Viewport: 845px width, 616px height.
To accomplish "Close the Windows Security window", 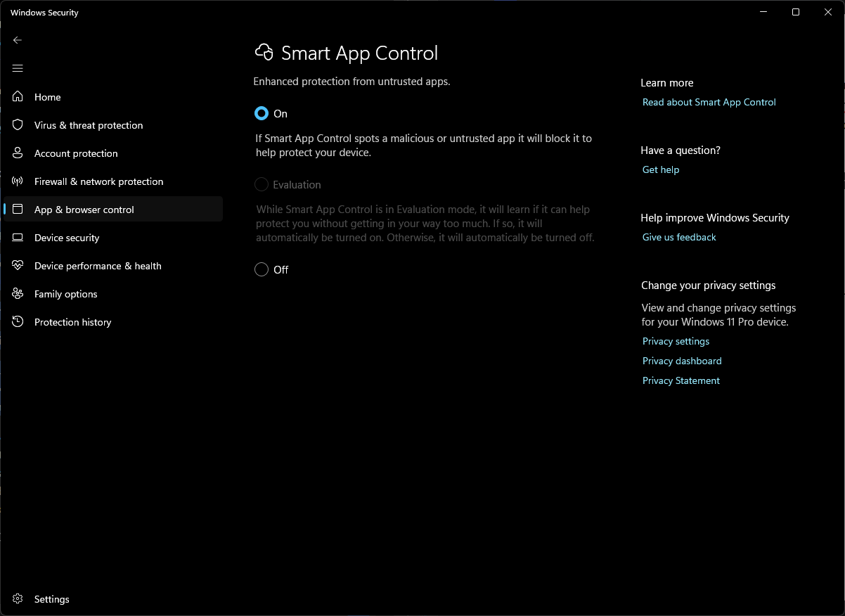I will pos(828,12).
